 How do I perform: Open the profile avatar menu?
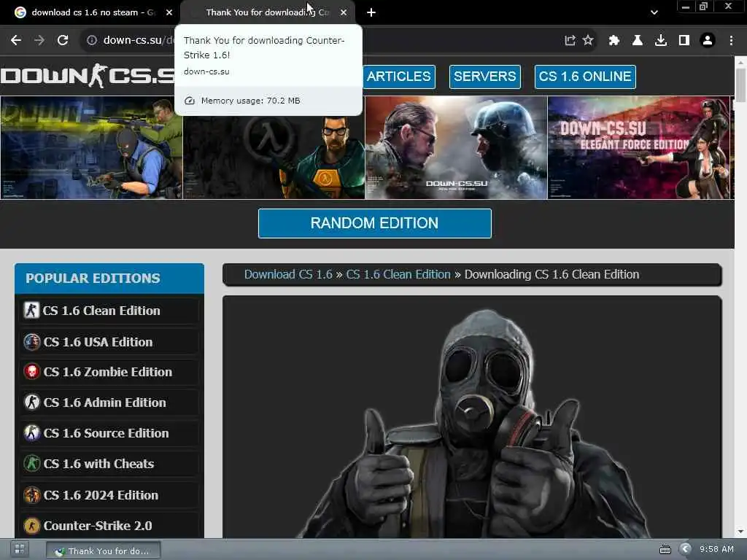(708, 41)
